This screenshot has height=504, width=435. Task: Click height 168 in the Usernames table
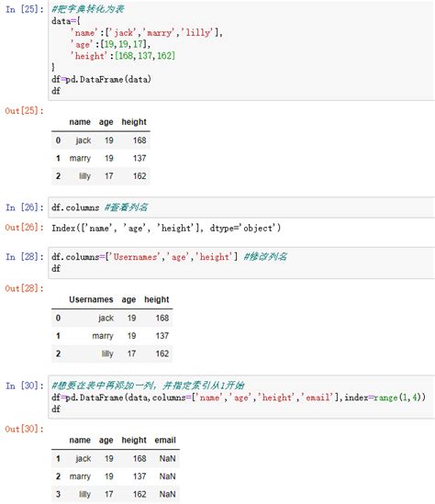(162, 318)
